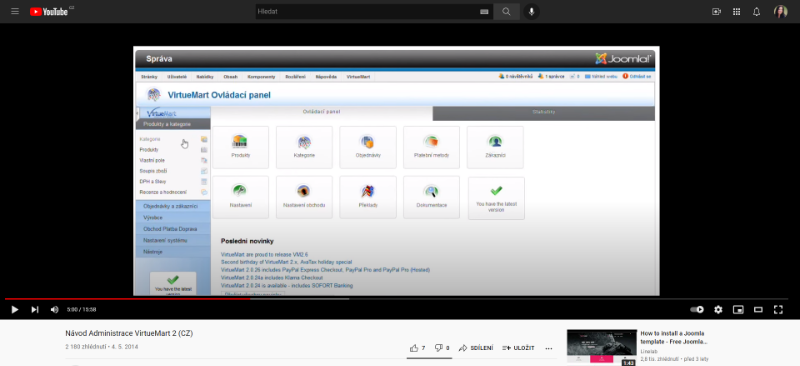Open the Nastavení wrench icon
The image size is (800, 366).
[x=240, y=197]
